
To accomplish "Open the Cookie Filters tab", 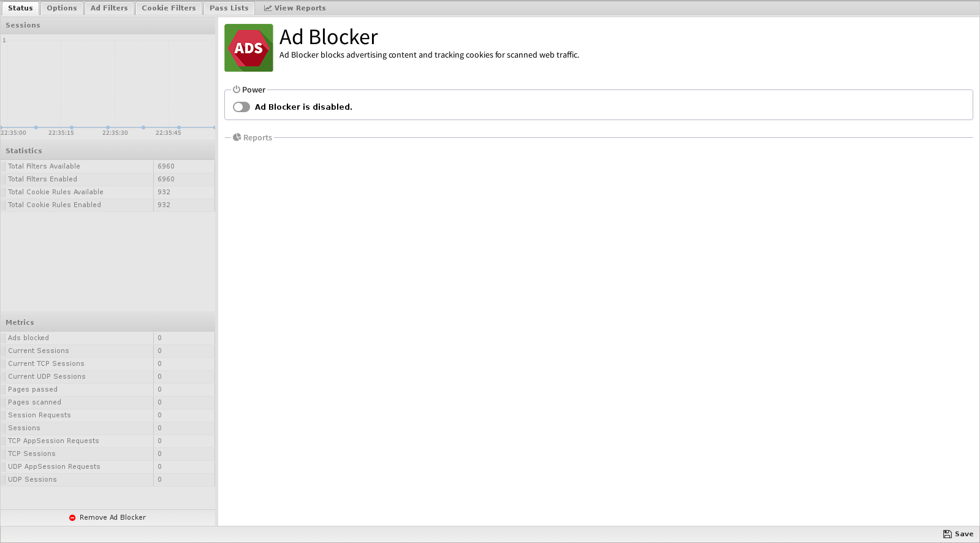I will coord(169,9).
